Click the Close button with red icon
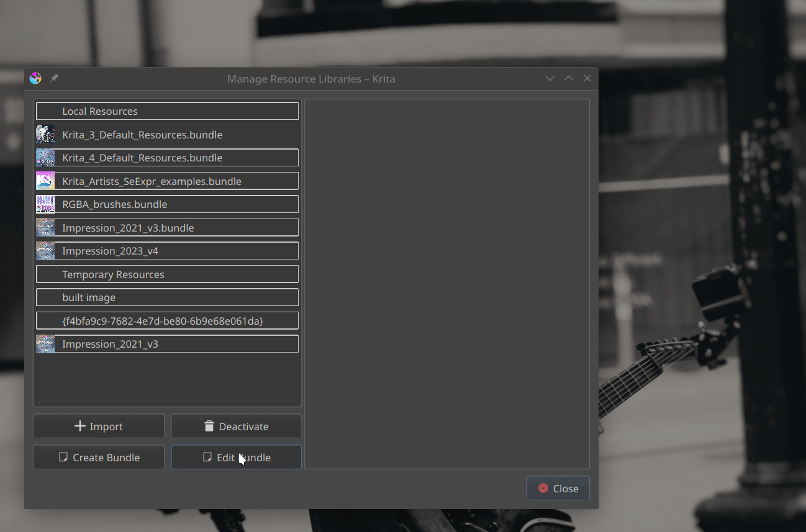Viewport: 806px width, 532px height. pos(558,489)
